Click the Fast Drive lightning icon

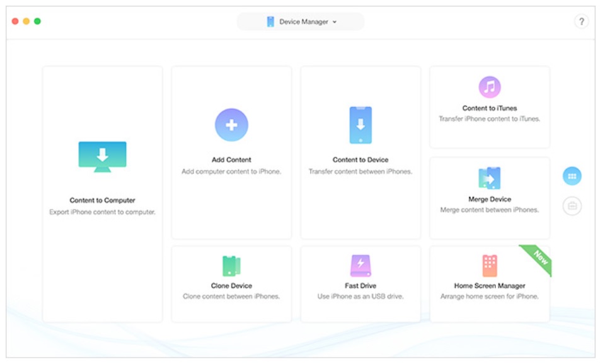click(361, 265)
